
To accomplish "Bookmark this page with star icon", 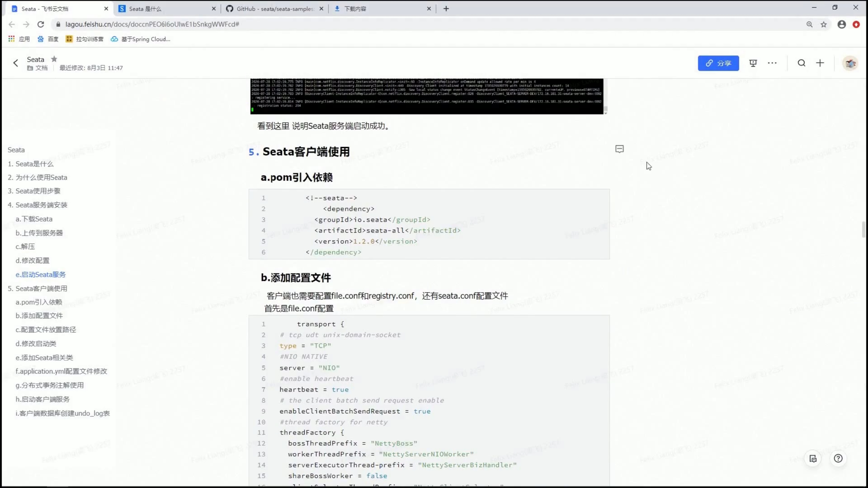I will (823, 24).
